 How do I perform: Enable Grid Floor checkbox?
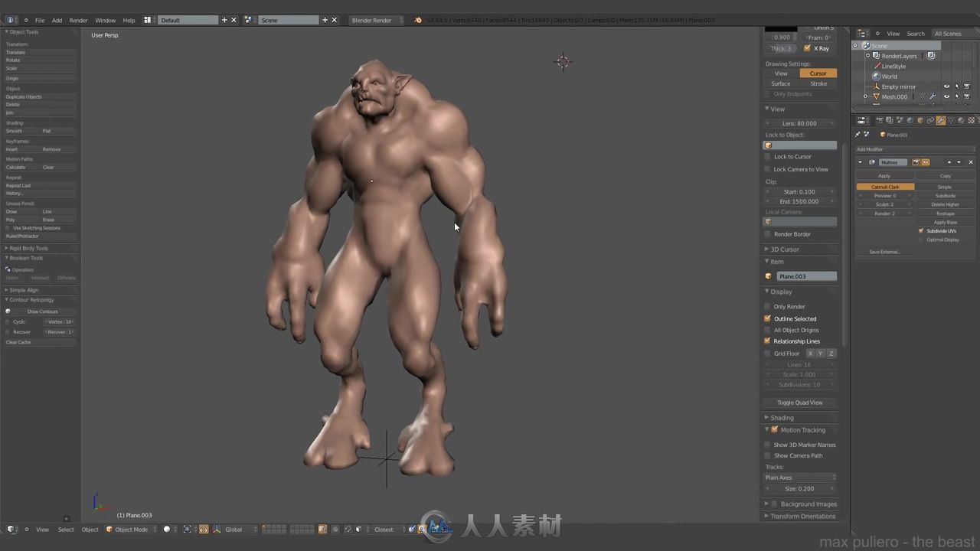[x=768, y=354]
